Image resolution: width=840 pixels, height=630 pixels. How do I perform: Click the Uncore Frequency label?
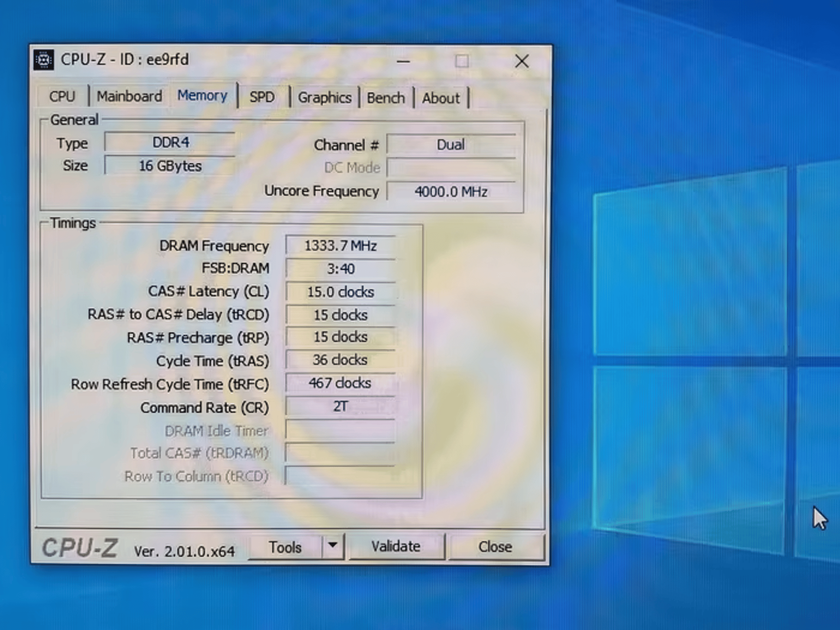pyautogui.click(x=322, y=191)
